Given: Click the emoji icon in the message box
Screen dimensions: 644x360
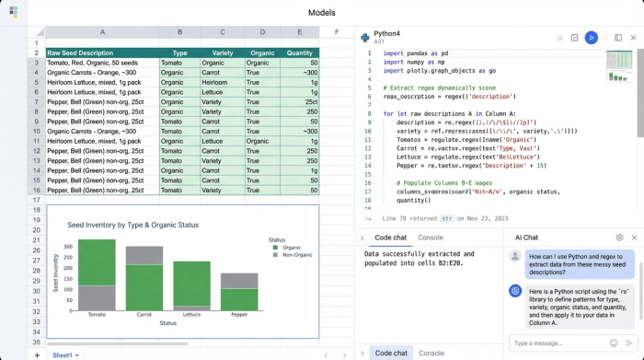Looking at the screenshot, I should tap(614, 343).
